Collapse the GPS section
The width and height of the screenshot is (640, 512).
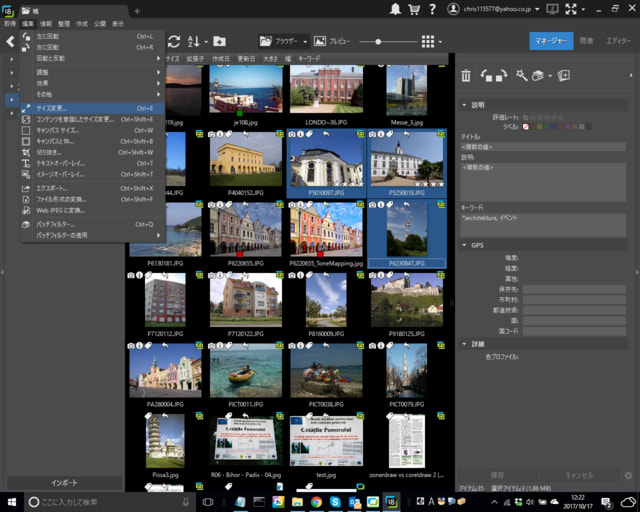click(463, 245)
